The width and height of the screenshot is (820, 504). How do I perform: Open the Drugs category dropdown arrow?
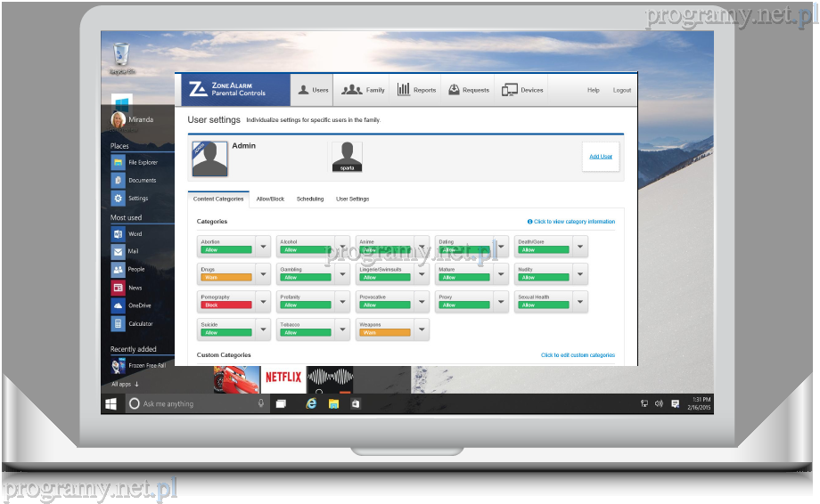[x=263, y=274]
